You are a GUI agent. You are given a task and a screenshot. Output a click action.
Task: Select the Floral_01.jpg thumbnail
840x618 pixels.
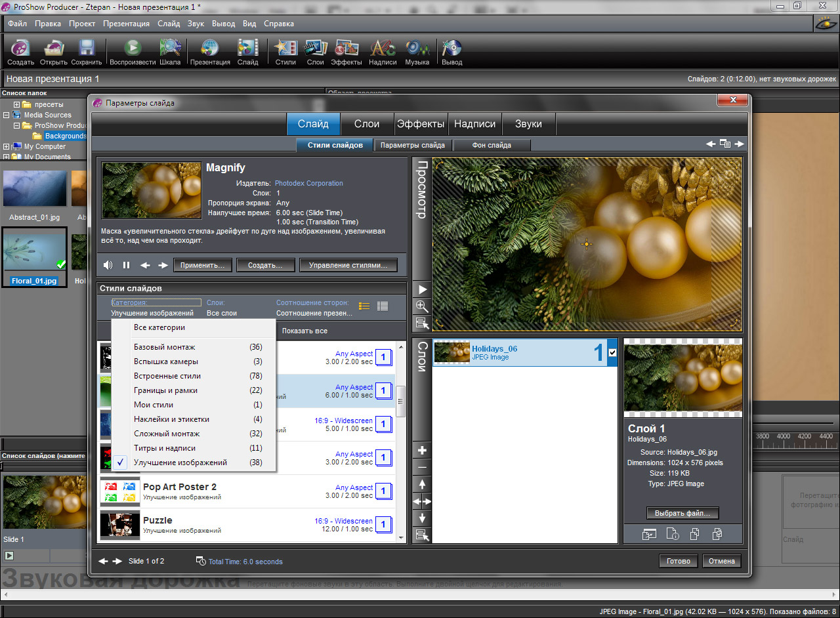[34, 250]
